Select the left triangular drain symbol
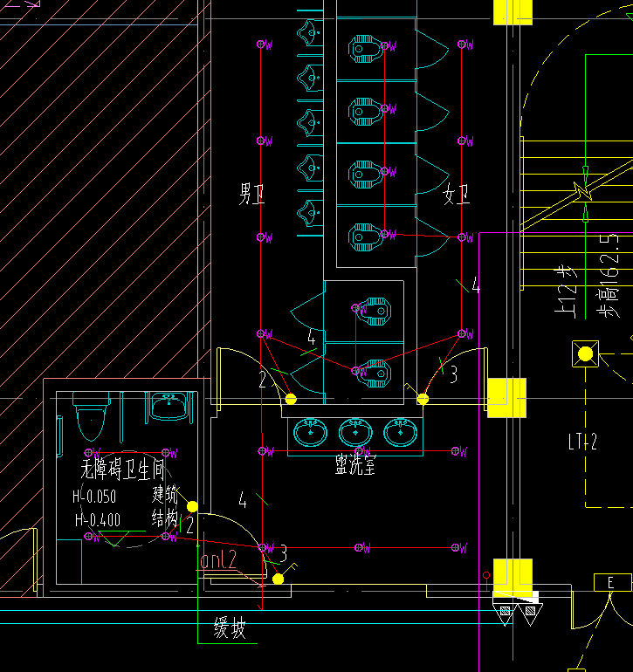Screen dimensions: 633x672 coord(505,613)
